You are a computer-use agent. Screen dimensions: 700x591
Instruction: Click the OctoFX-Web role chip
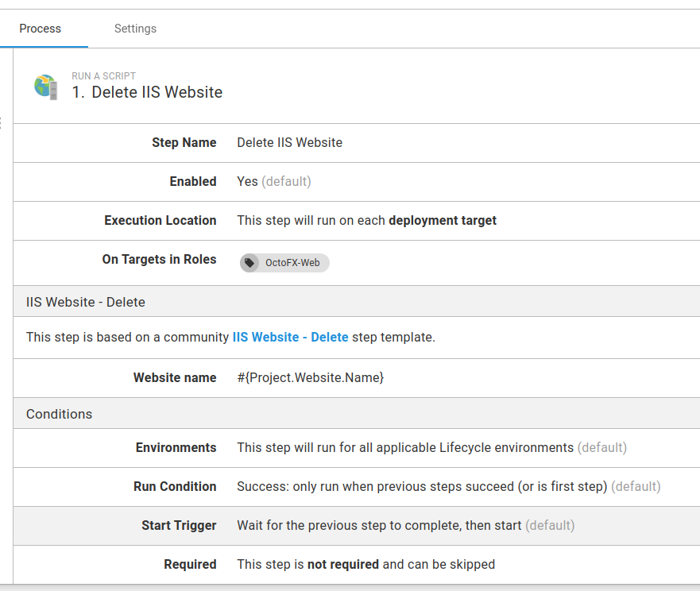click(285, 263)
